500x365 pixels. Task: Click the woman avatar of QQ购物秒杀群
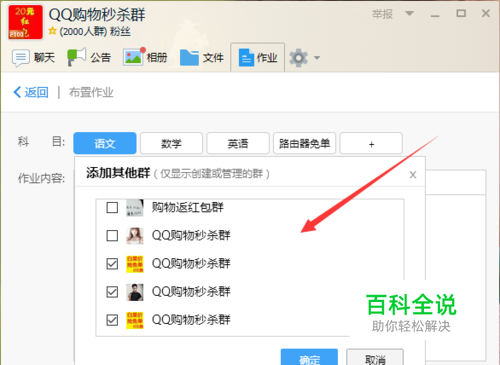(x=135, y=236)
